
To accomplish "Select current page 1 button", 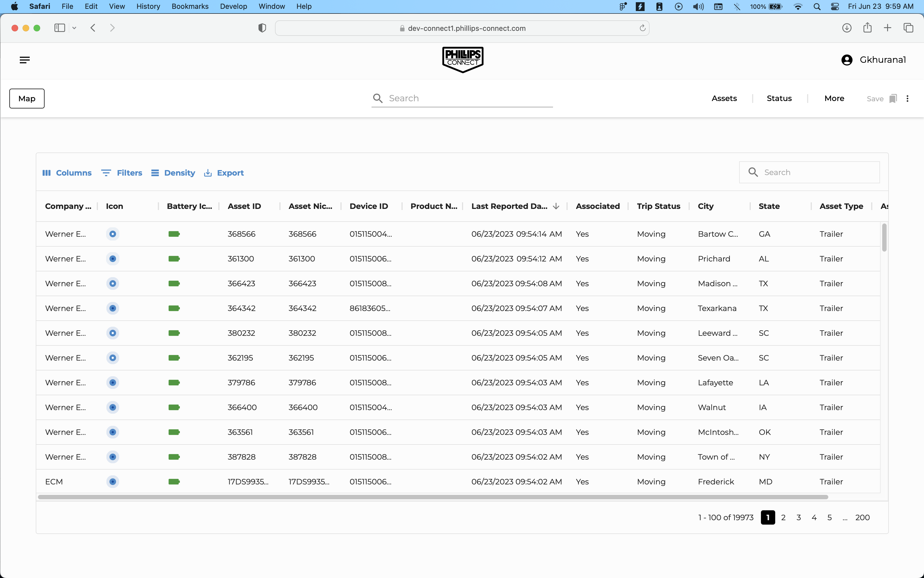I will click(768, 517).
